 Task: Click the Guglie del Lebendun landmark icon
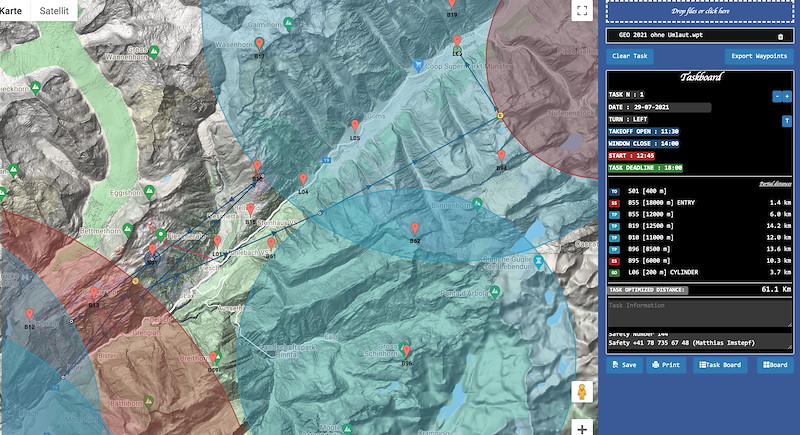[539, 261]
